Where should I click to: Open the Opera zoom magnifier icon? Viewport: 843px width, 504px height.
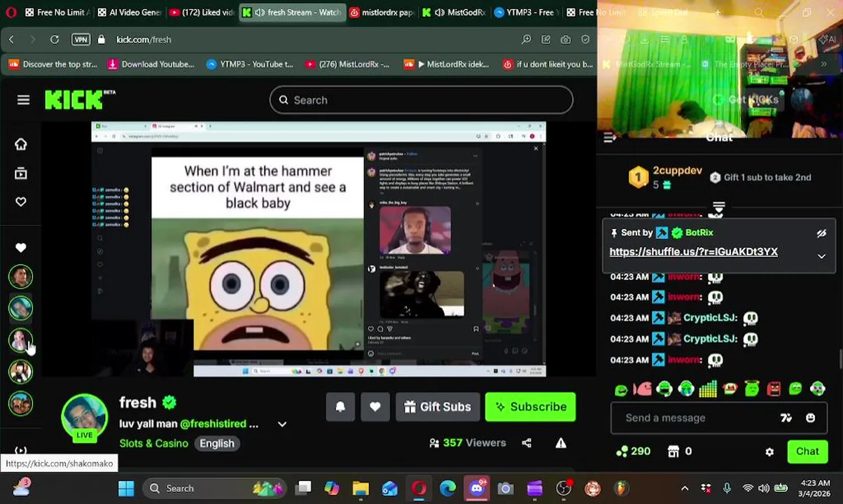click(x=526, y=40)
